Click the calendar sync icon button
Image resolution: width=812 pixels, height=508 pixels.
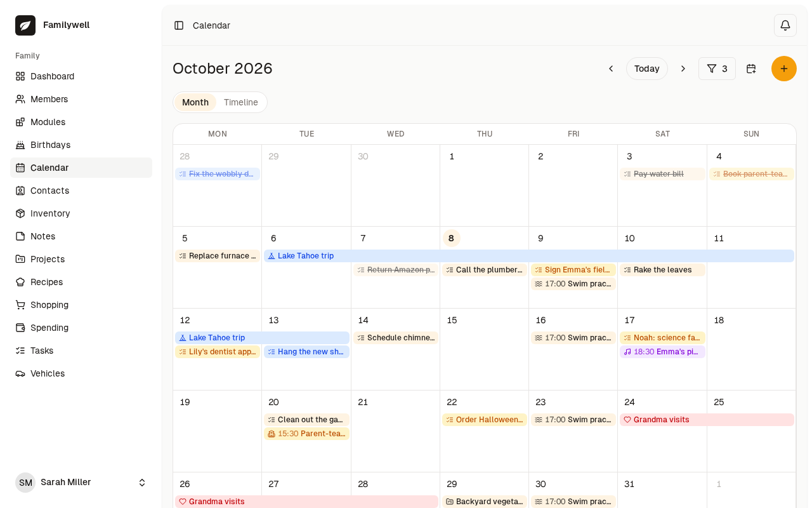751,69
